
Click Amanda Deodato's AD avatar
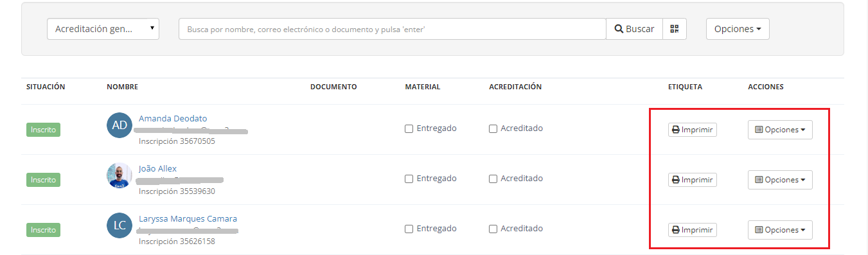120,125
